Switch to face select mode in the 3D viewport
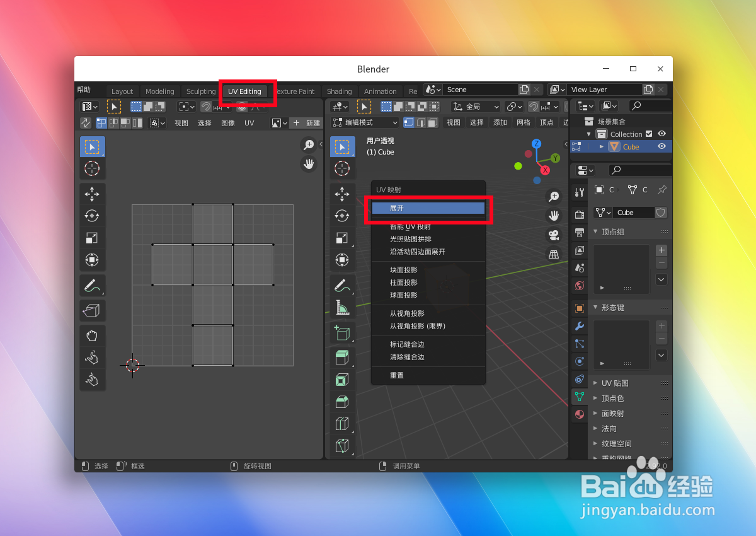756x536 pixels. point(432,122)
